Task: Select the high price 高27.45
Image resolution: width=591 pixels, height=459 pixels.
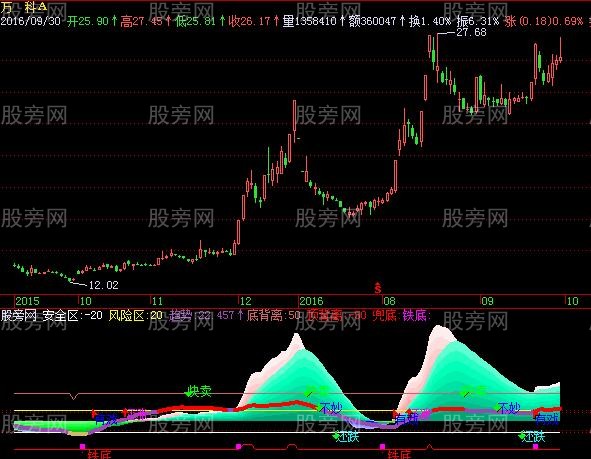Action: [x=142, y=21]
